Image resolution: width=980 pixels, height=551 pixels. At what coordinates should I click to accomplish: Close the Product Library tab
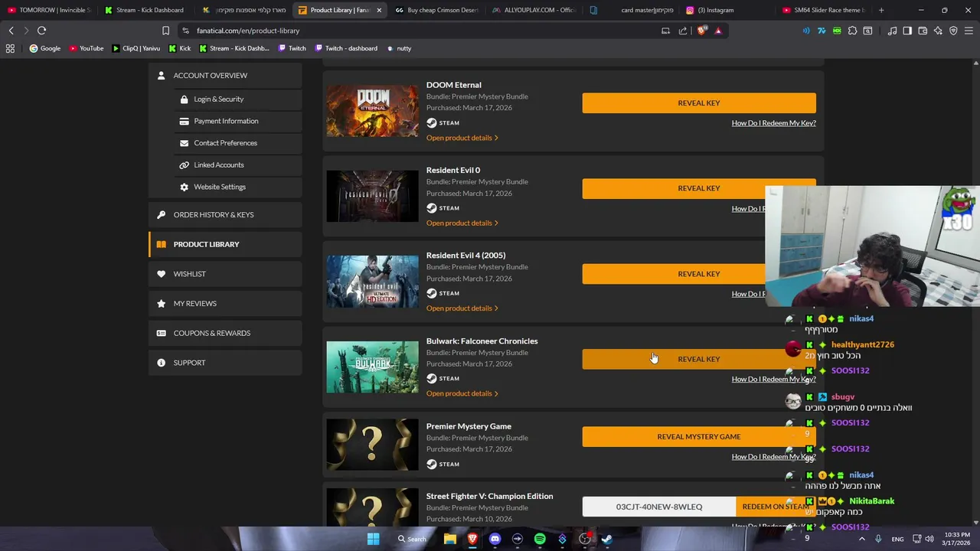coord(378,10)
